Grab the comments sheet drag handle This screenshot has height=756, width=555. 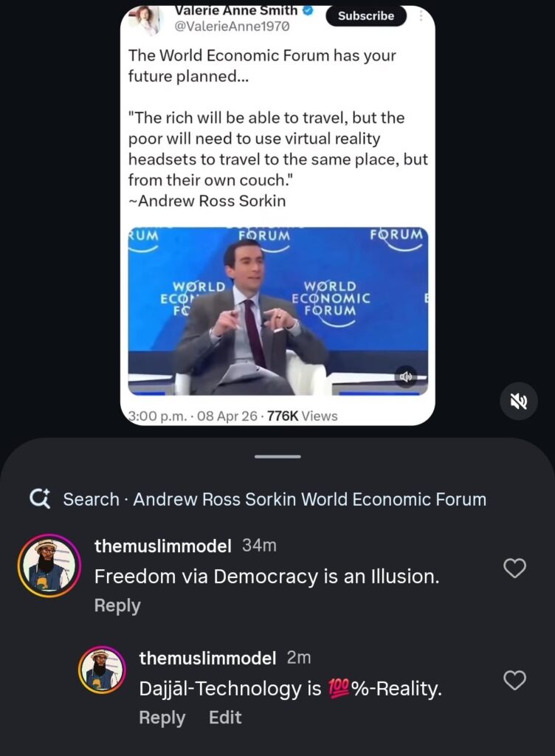[x=277, y=456]
